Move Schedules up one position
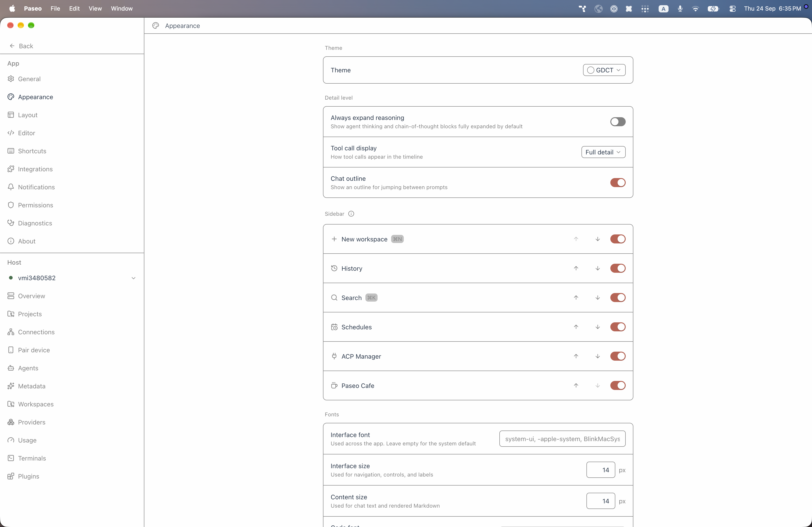Screen dimensions: 812x527 [576, 327]
